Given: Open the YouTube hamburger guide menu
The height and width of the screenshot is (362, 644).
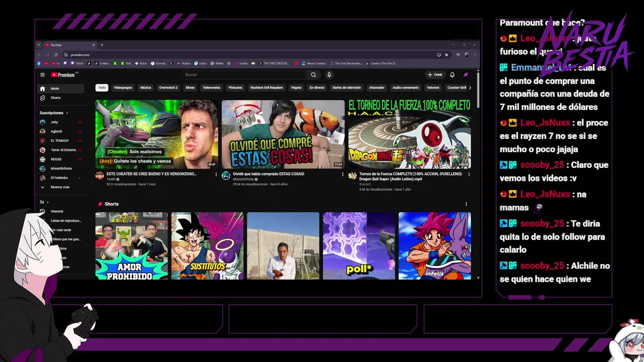Looking at the screenshot, I should (x=42, y=75).
